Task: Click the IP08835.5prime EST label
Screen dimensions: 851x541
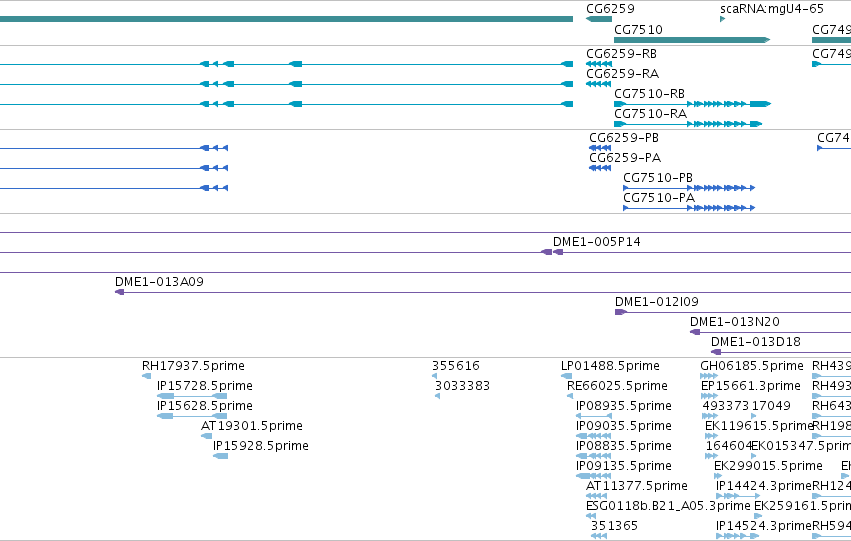Action: pos(624,446)
